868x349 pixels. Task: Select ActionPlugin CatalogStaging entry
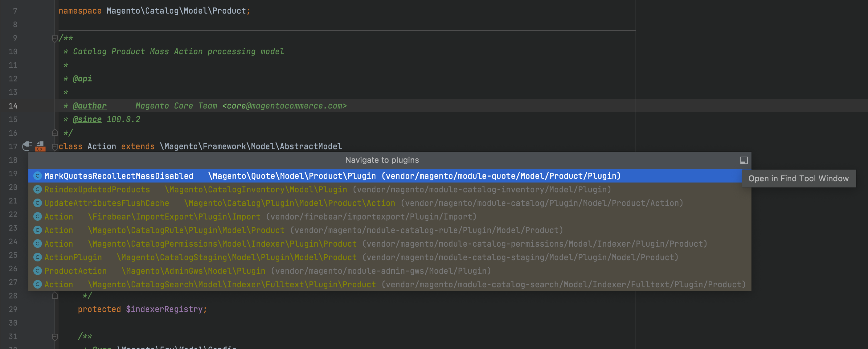pyautogui.click(x=390, y=257)
